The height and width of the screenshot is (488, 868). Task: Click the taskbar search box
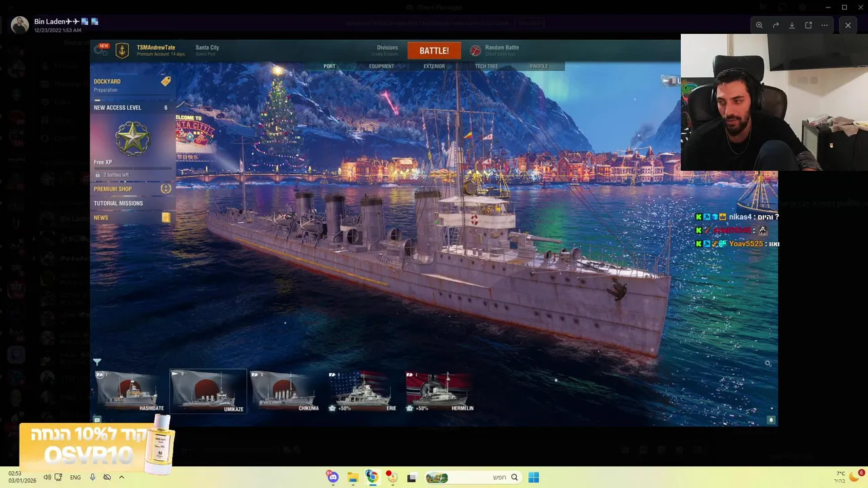[473, 477]
